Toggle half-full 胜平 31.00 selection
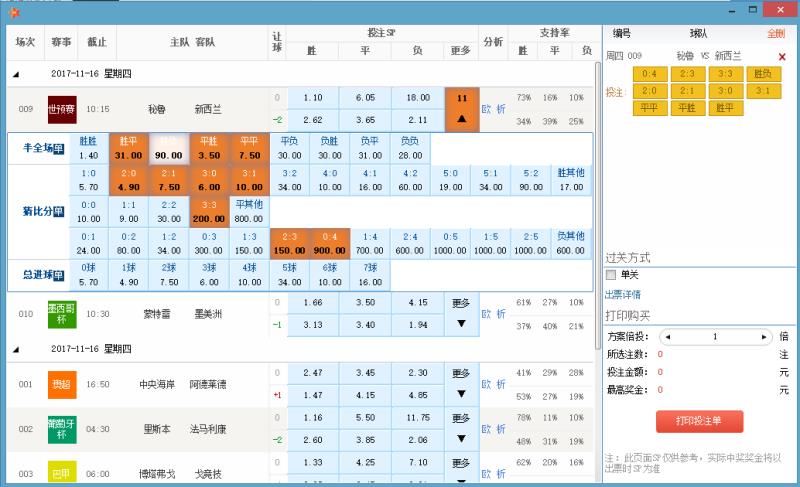This screenshot has height=487, width=800. click(129, 148)
